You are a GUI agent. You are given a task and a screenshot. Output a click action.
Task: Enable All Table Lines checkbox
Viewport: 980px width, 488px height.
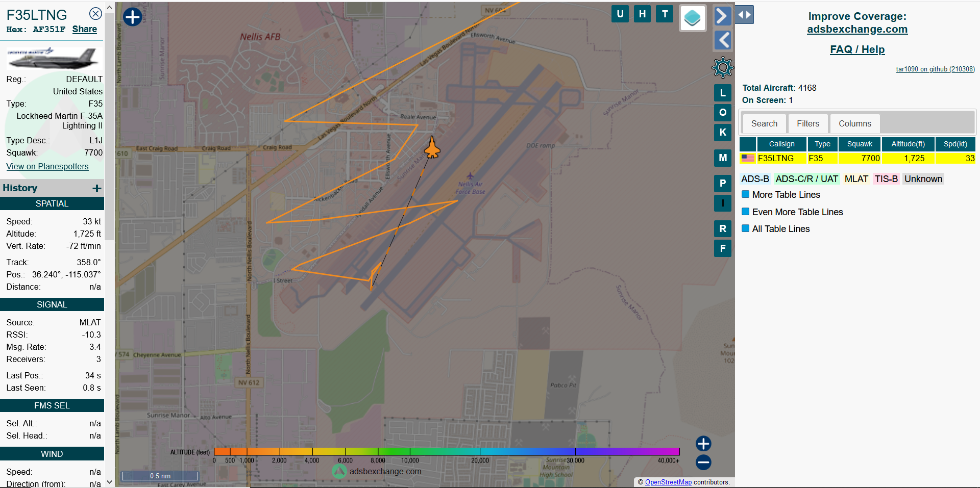[745, 228]
